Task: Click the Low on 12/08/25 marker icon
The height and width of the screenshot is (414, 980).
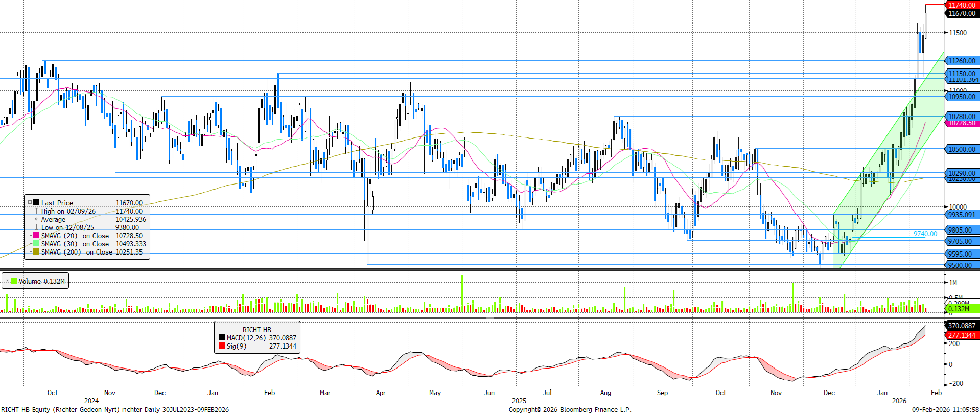Action: [36, 227]
